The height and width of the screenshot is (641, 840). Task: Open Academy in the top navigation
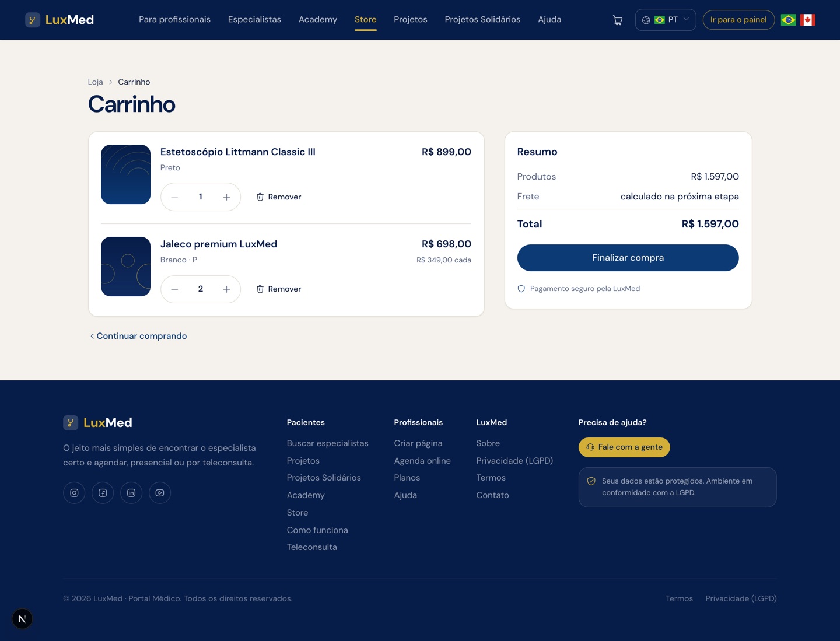pos(318,19)
